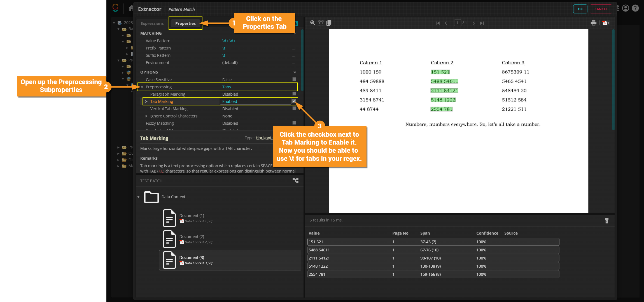
Task: Click the zoom magnifier icon in viewer
Action: pos(313,23)
